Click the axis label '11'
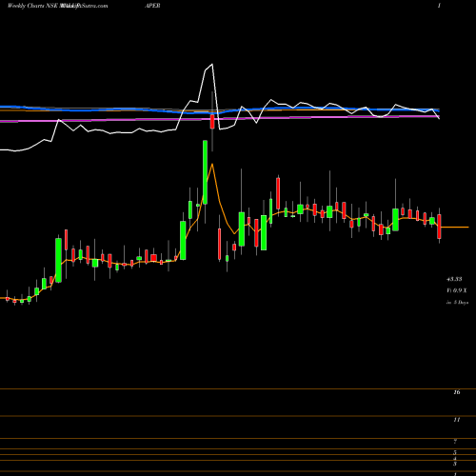 coord(457,420)
